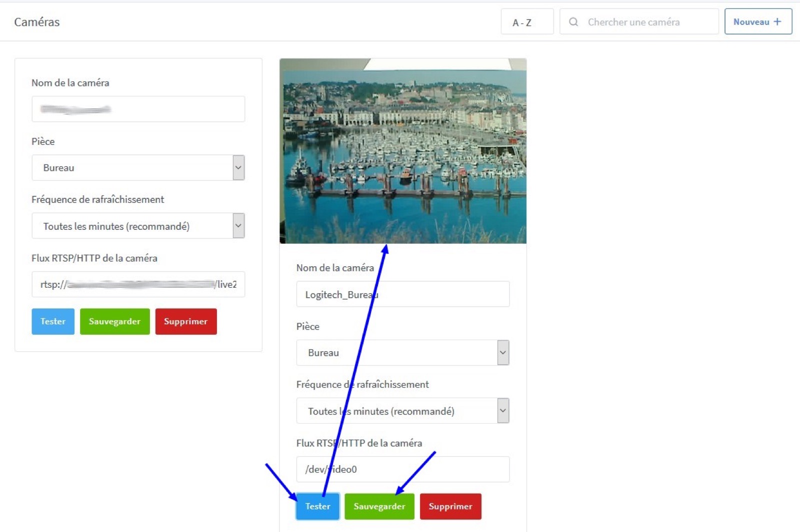Image resolution: width=800 pixels, height=532 pixels.
Task: Click the Nom de la caméra field on left card
Action: 138,109
